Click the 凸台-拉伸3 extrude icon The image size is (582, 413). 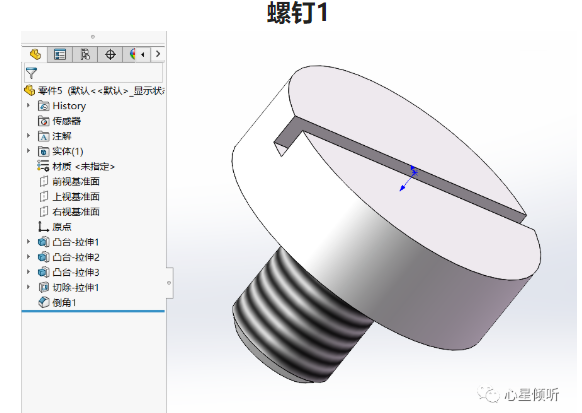point(43,272)
